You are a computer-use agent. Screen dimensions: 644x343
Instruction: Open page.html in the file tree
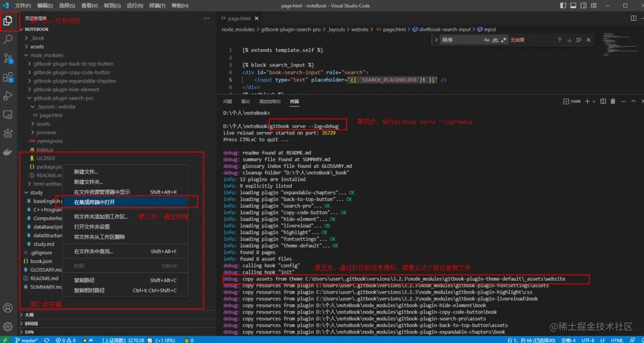pos(51,115)
